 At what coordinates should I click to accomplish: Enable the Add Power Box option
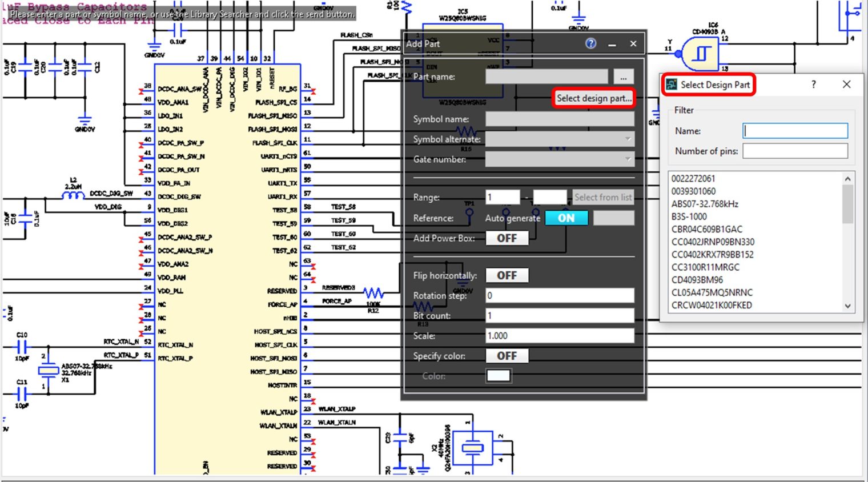507,238
